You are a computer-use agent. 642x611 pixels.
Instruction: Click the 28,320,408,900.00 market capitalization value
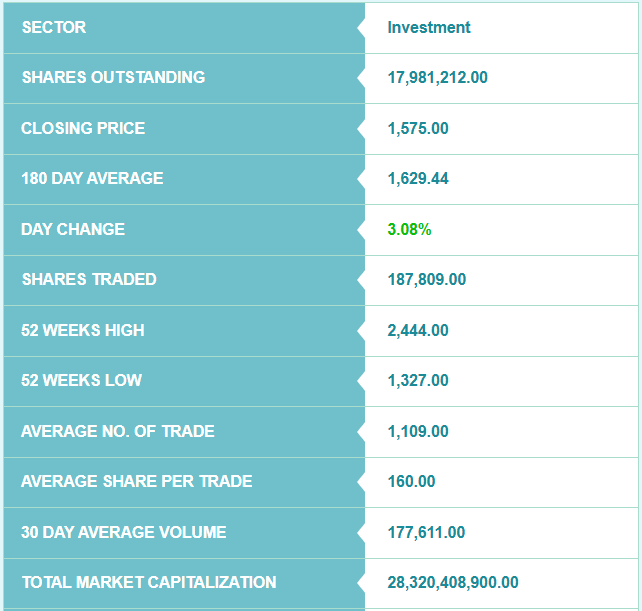click(x=453, y=582)
